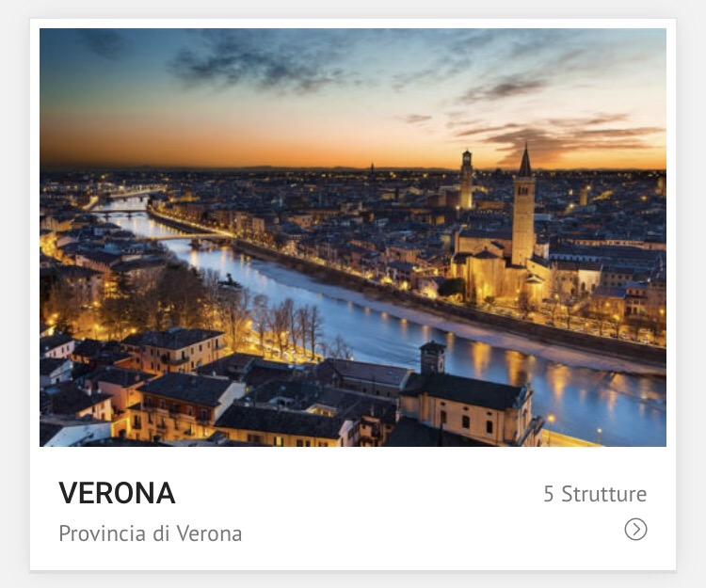The height and width of the screenshot is (588, 706).
Task: Open the Verona card via chevron icon
Action: point(635,529)
